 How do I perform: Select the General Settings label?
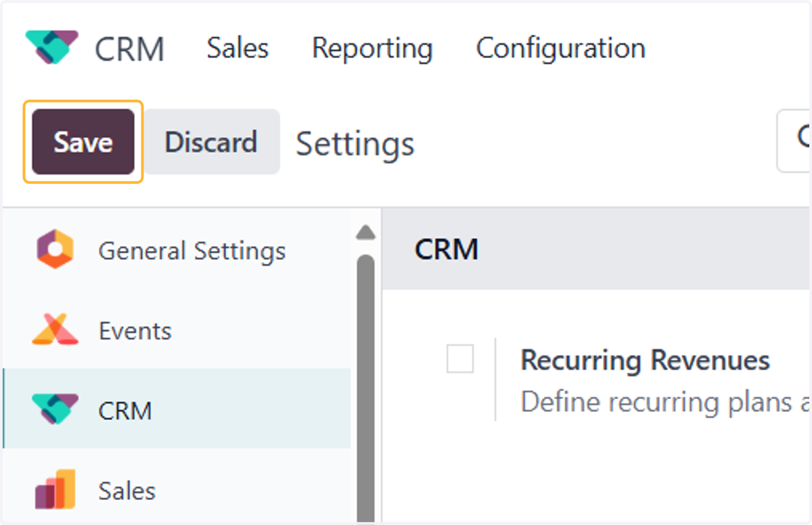(x=192, y=251)
